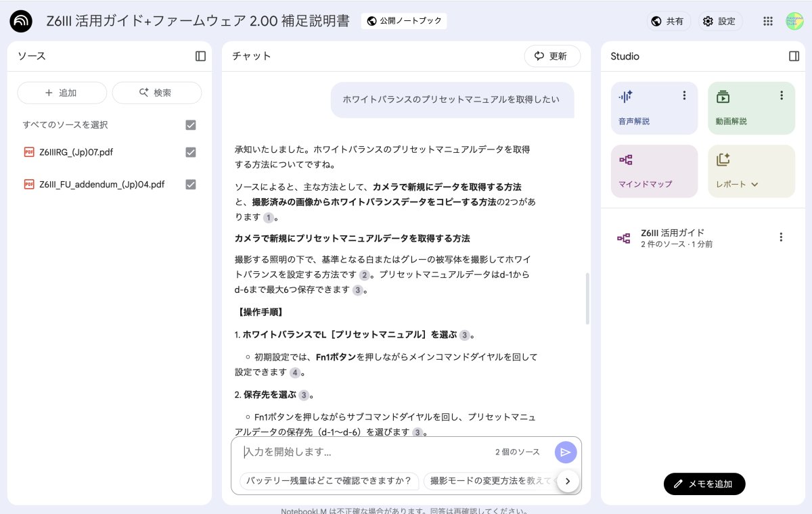Open the profile avatar menu

coord(794,21)
